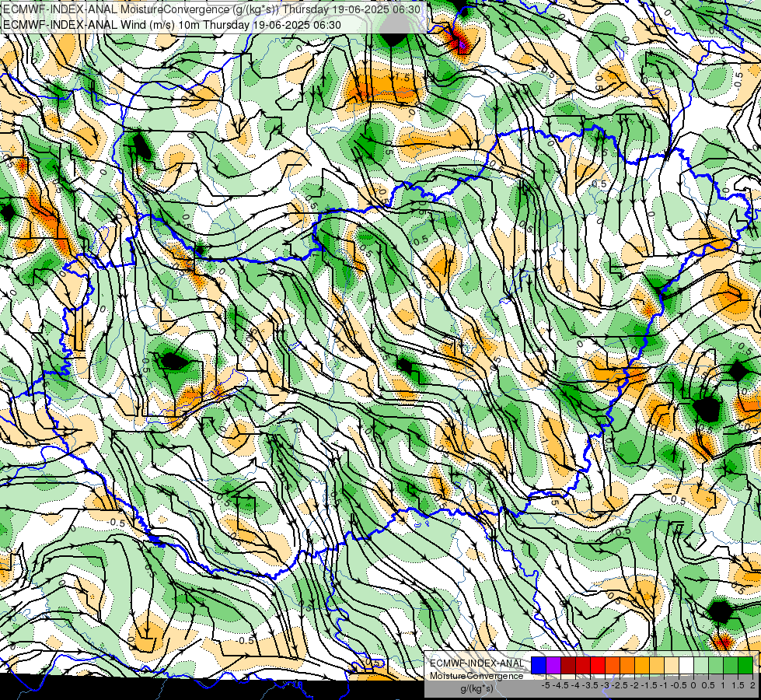Select the legend swatch between -3 and -2.5
The image size is (761, 700).
(613, 666)
